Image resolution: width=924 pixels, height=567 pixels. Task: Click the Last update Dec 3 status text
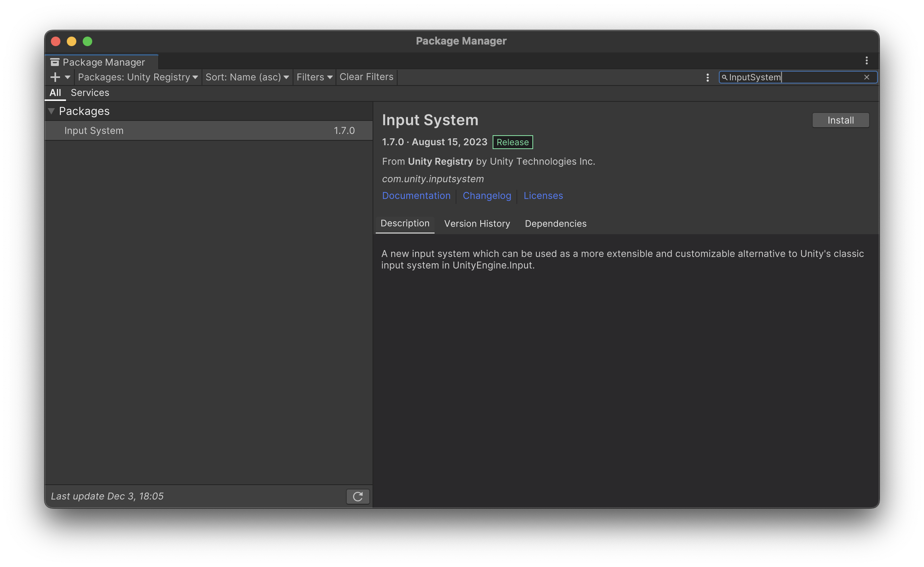(x=107, y=496)
